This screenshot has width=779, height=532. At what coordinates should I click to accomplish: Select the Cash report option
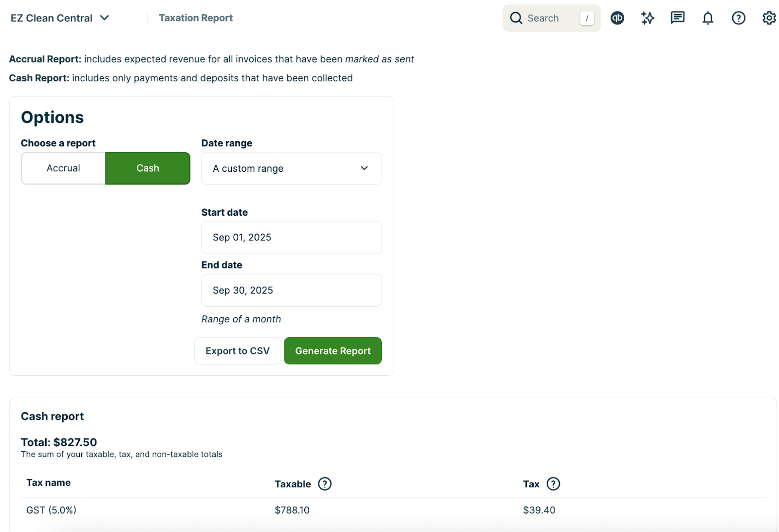tap(148, 168)
